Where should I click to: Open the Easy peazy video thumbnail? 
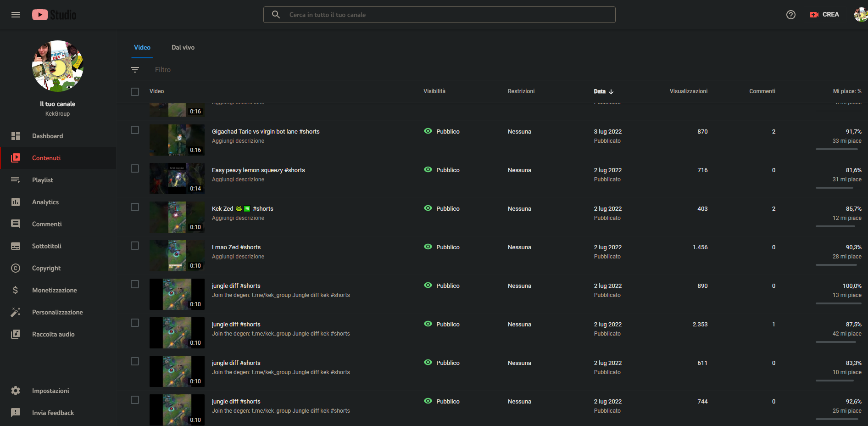[177, 179]
